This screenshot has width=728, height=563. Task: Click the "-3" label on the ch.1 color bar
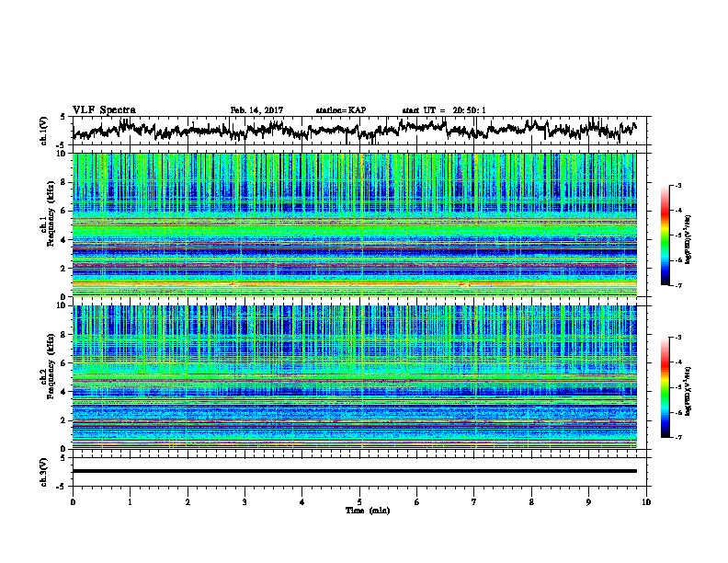tap(677, 186)
